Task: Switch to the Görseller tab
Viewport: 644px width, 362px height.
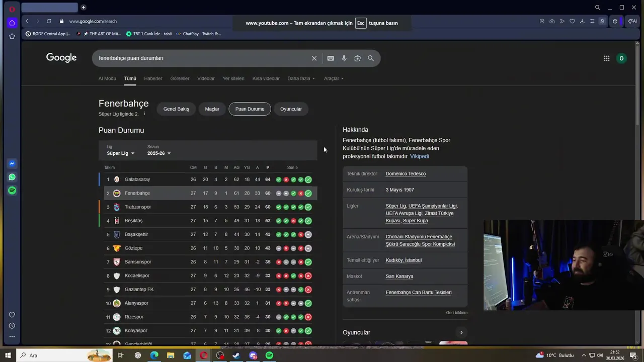Action: point(180,78)
